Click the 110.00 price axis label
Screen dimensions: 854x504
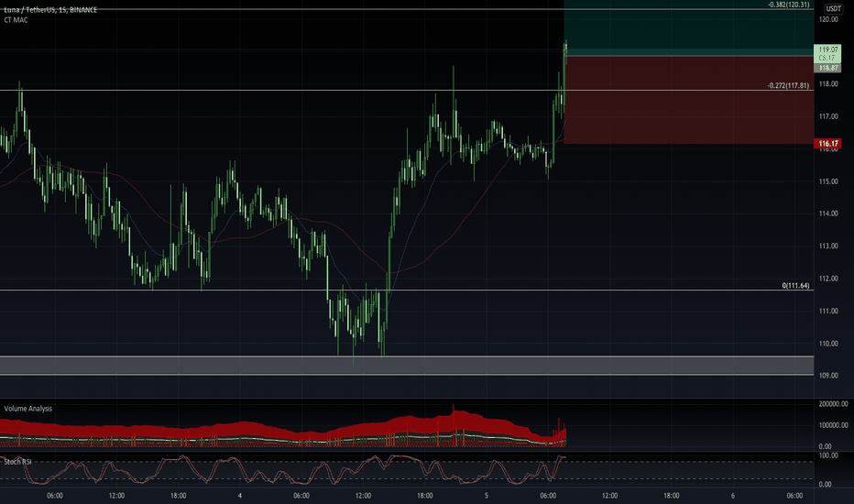[x=827, y=344]
